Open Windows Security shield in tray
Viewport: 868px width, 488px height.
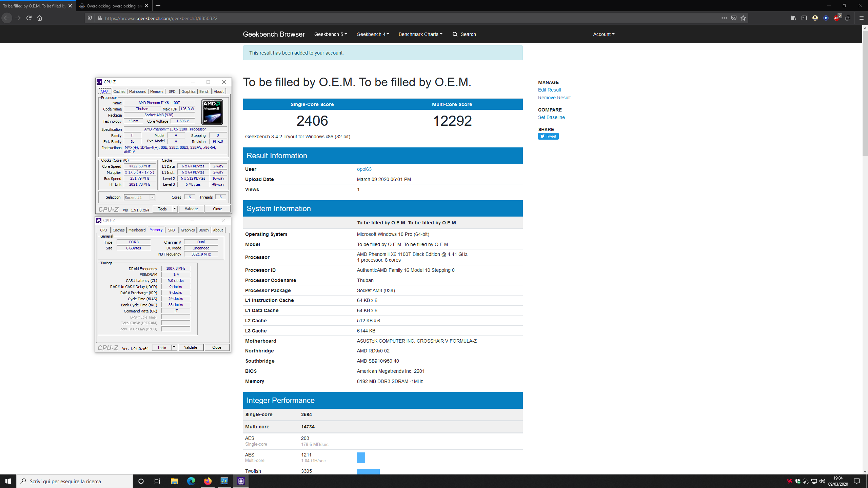click(798, 481)
